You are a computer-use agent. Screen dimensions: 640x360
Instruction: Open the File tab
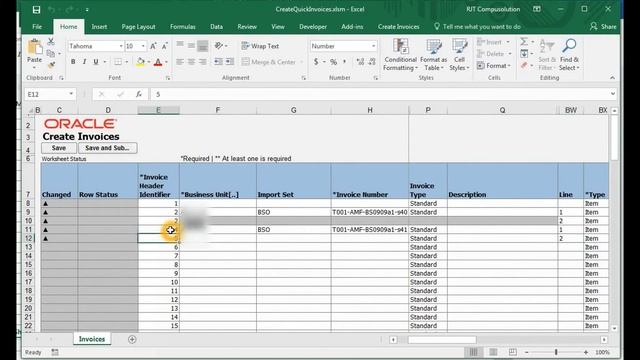(37, 27)
